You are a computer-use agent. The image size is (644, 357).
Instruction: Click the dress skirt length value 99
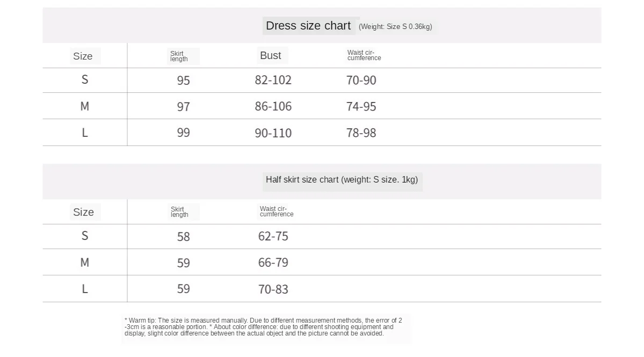pyautogui.click(x=183, y=133)
